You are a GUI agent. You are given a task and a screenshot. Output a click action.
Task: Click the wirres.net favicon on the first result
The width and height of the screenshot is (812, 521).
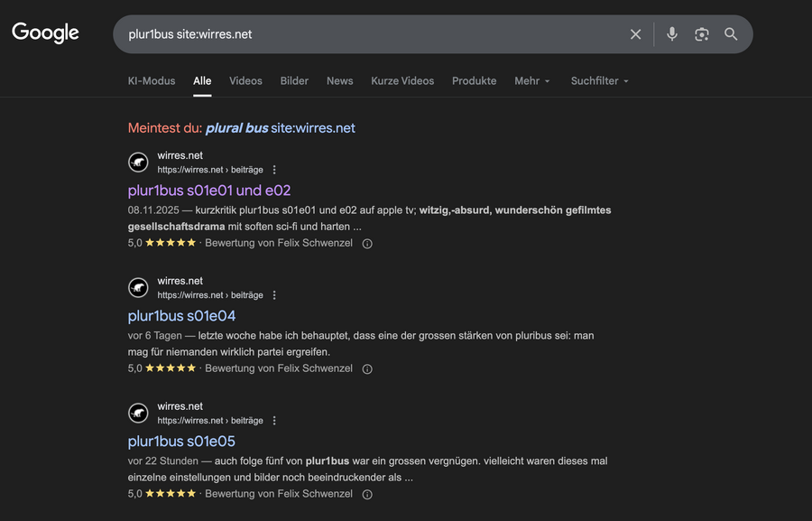pyautogui.click(x=138, y=162)
